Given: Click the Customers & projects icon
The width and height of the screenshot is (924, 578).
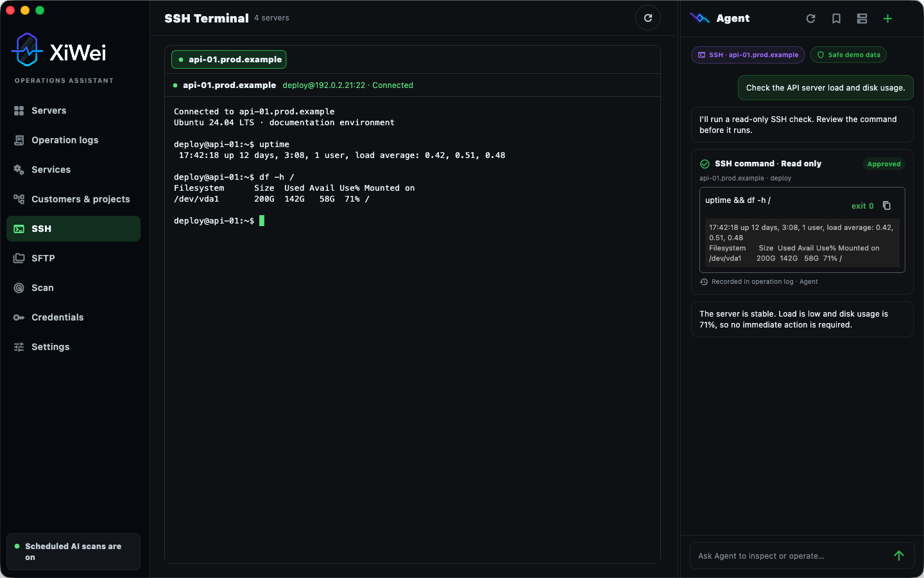Looking at the screenshot, I should (x=19, y=199).
